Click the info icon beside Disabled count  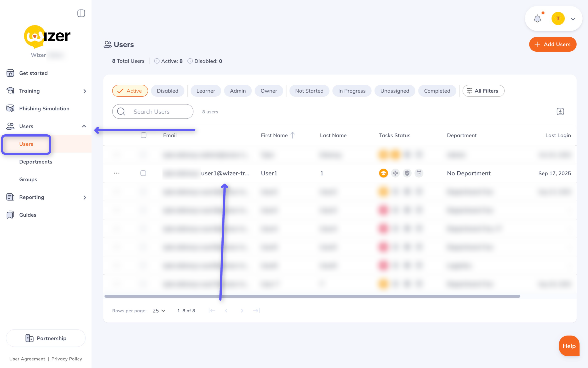point(190,61)
